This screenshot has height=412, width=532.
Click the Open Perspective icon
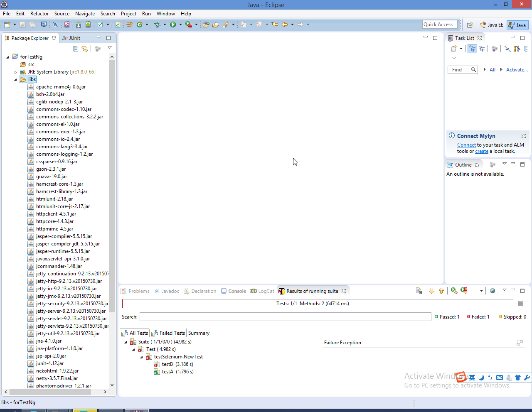point(470,25)
